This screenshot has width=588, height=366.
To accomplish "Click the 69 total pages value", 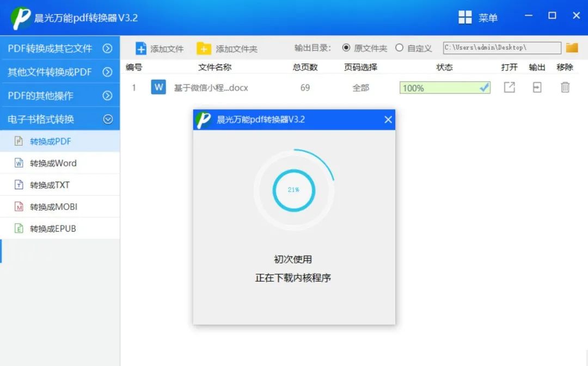I will pyautogui.click(x=305, y=88).
